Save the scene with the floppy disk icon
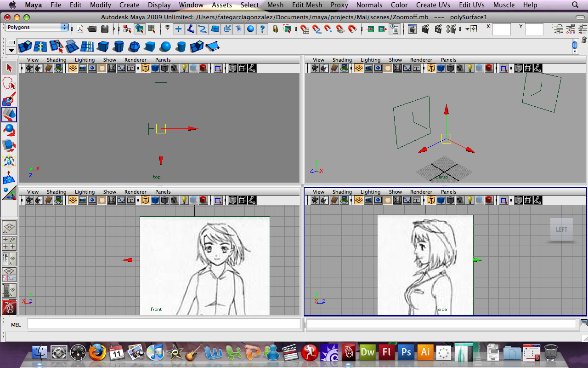 pyautogui.click(x=105, y=29)
